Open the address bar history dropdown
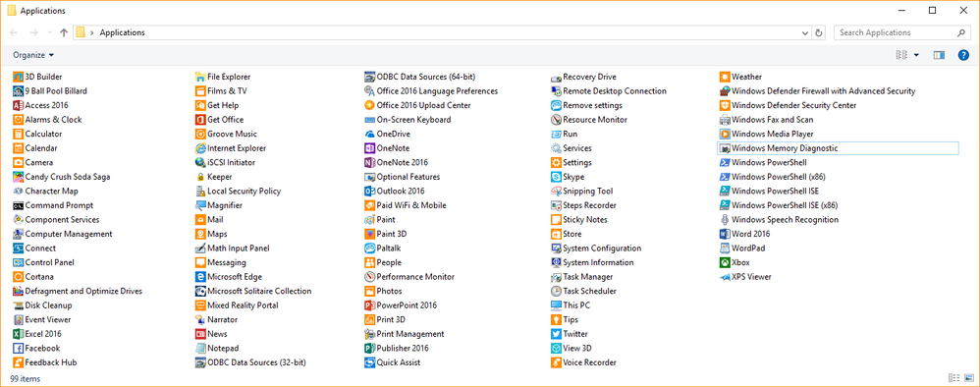 [x=805, y=32]
